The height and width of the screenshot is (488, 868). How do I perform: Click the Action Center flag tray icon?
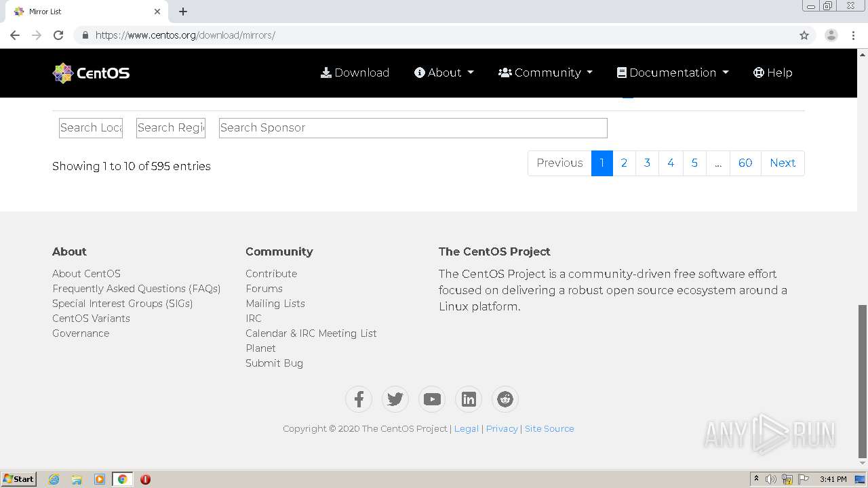click(x=804, y=479)
